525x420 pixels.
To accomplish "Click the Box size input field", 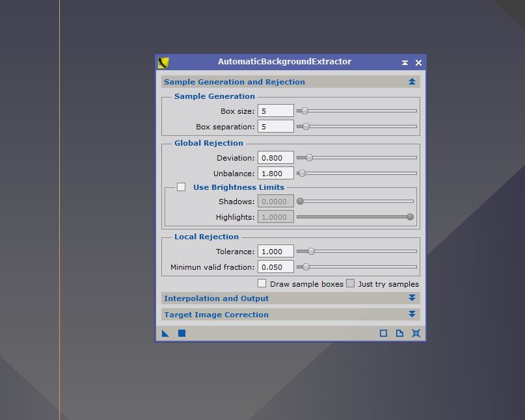I will click(x=276, y=111).
